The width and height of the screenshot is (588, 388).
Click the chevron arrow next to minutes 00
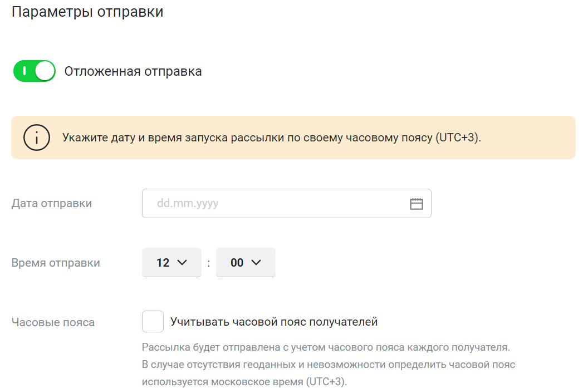pyautogui.click(x=256, y=263)
